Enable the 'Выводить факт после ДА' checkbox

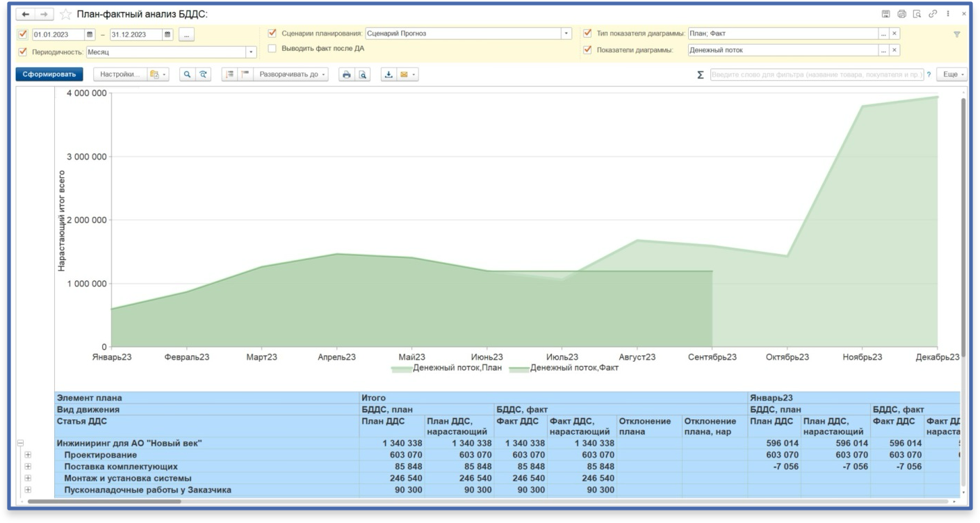272,49
